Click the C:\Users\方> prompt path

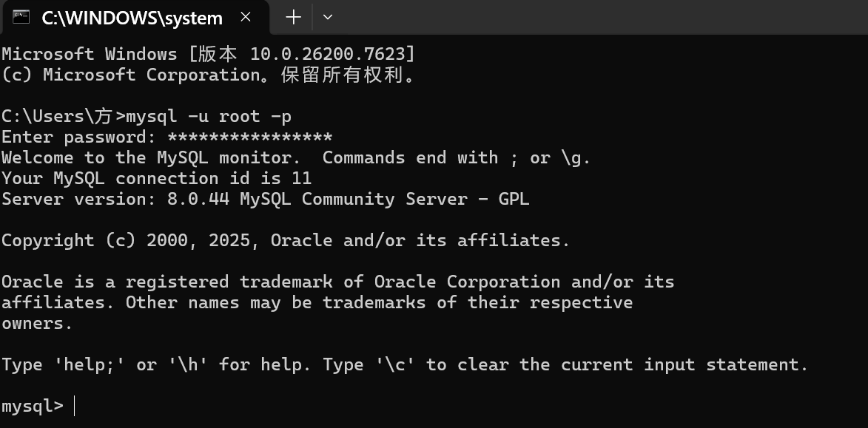[64, 117]
